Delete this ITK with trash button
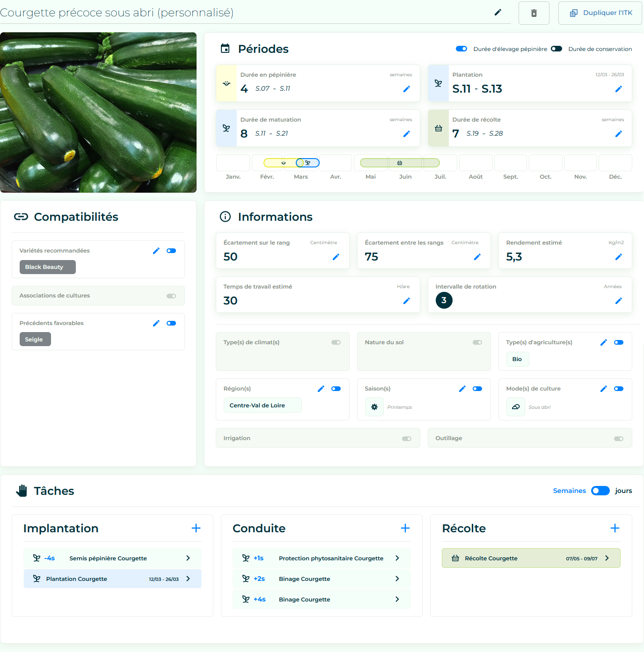Viewport: 644px width, 652px height. click(x=534, y=13)
